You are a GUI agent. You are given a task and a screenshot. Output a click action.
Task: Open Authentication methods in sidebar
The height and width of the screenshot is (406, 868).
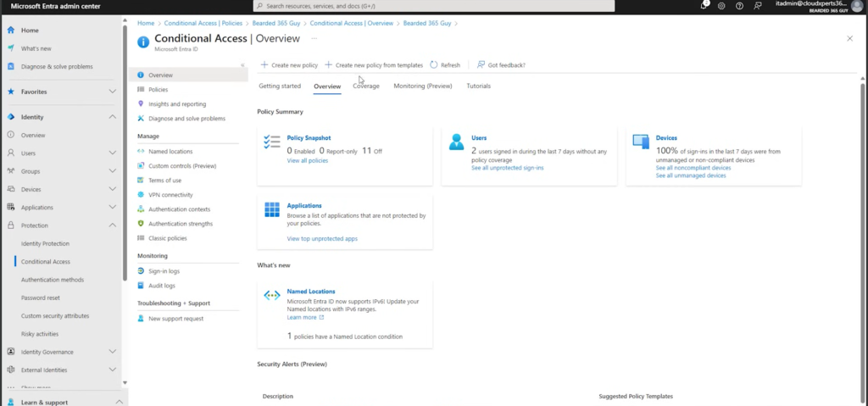tap(53, 280)
